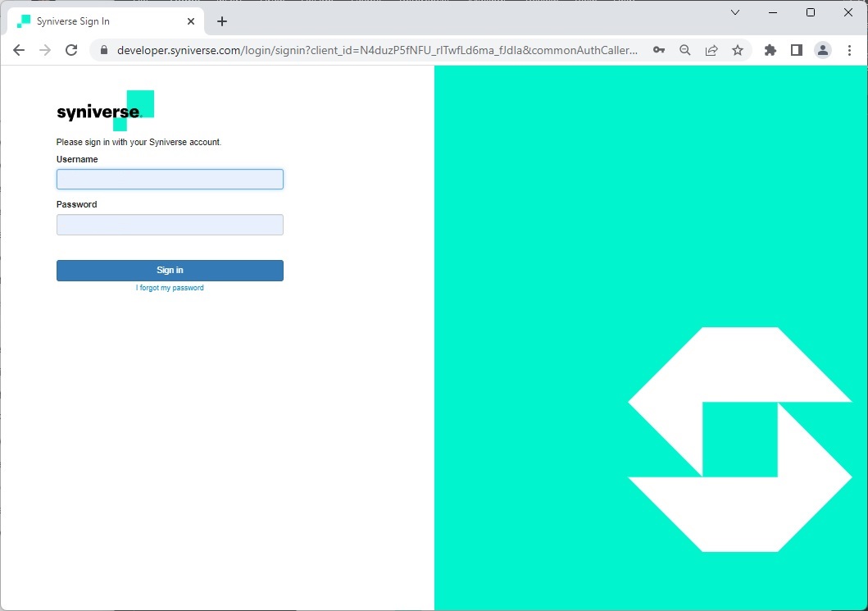The image size is (868, 611).
Task: Maximize the browser window
Action: coord(811,12)
